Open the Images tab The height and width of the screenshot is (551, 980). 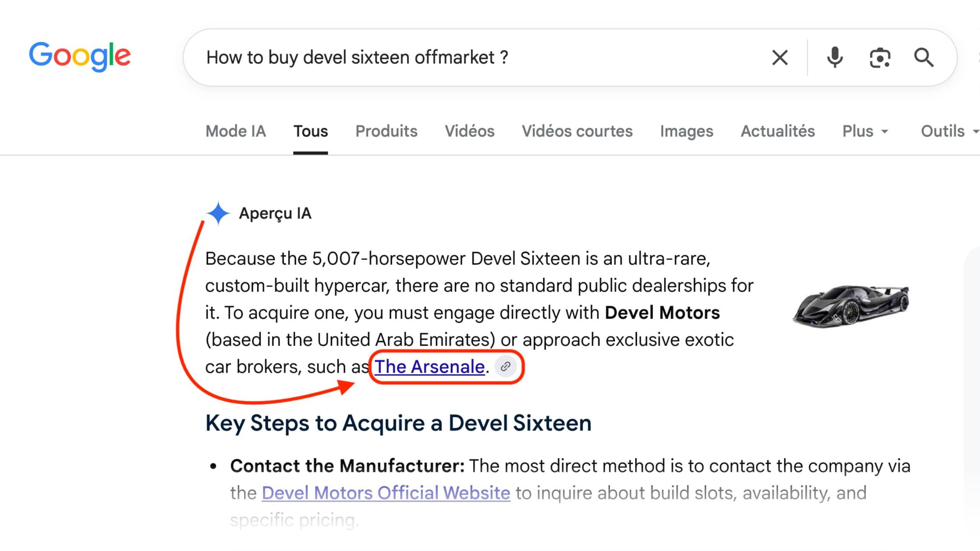(x=687, y=131)
